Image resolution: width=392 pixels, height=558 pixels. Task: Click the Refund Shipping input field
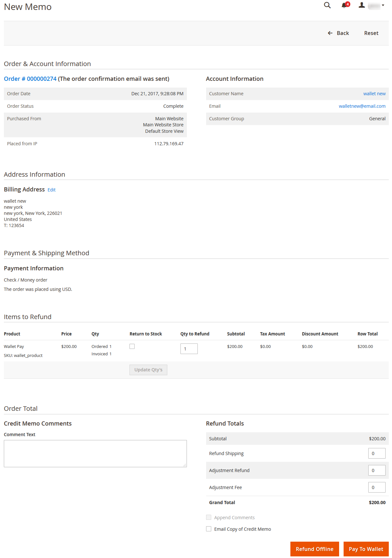click(x=377, y=453)
